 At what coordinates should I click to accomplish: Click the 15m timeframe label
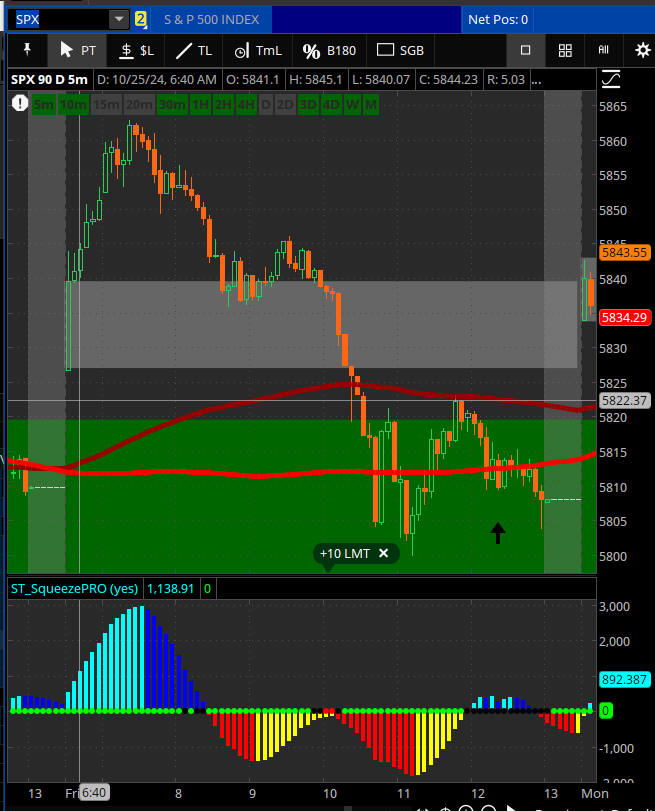pos(107,105)
